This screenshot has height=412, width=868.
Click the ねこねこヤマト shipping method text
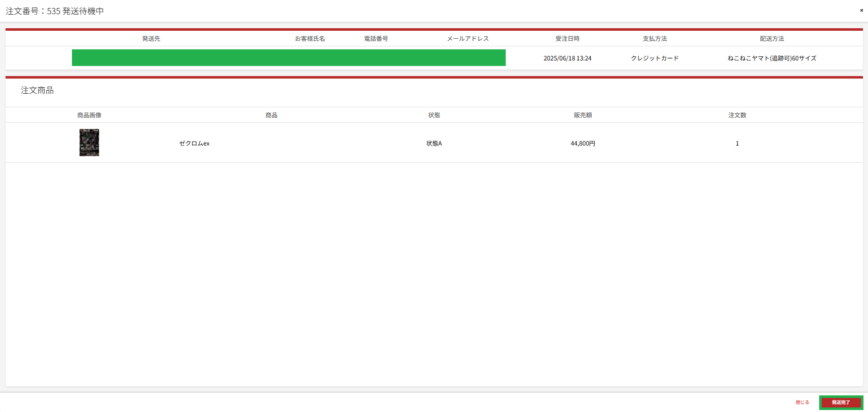pos(772,58)
